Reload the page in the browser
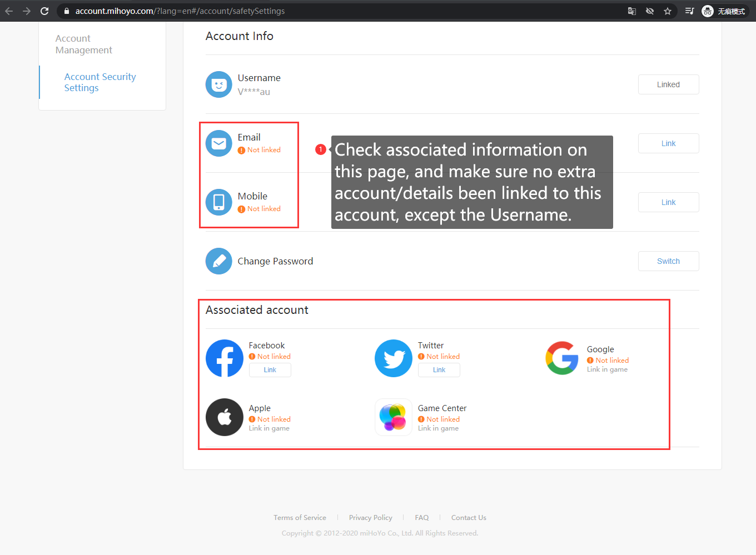The image size is (756, 555). 44,11
